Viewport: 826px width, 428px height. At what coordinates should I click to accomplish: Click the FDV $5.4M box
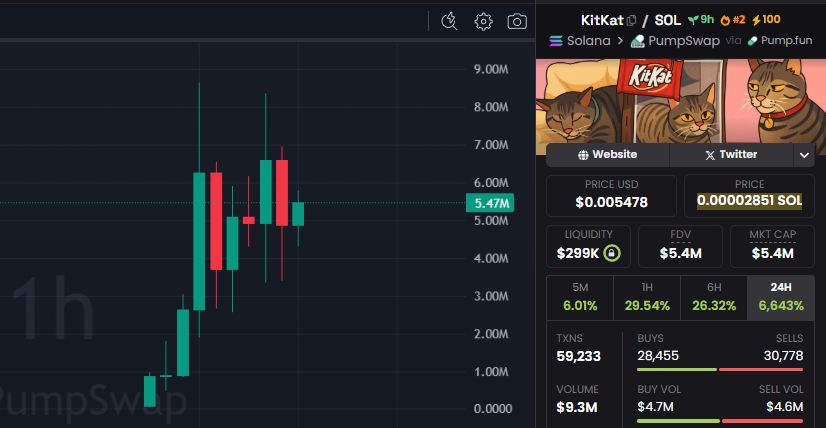click(680, 246)
